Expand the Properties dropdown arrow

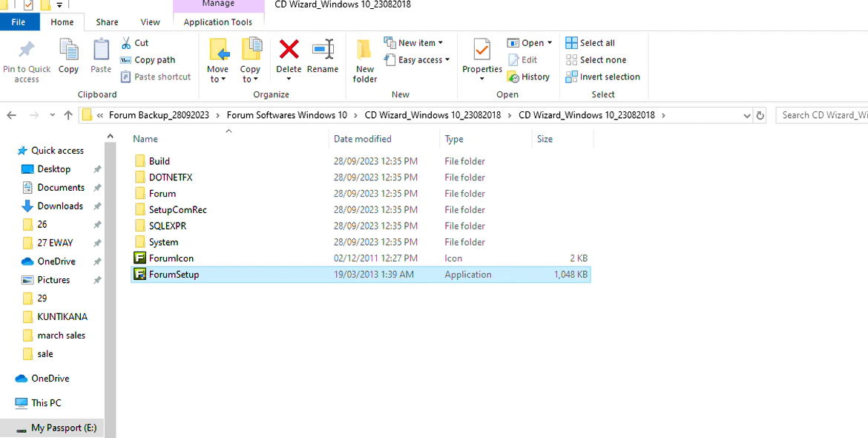pyautogui.click(x=482, y=79)
